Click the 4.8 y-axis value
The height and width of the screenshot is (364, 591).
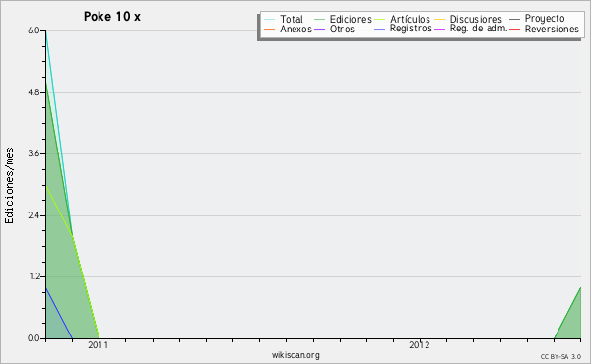point(33,92)
